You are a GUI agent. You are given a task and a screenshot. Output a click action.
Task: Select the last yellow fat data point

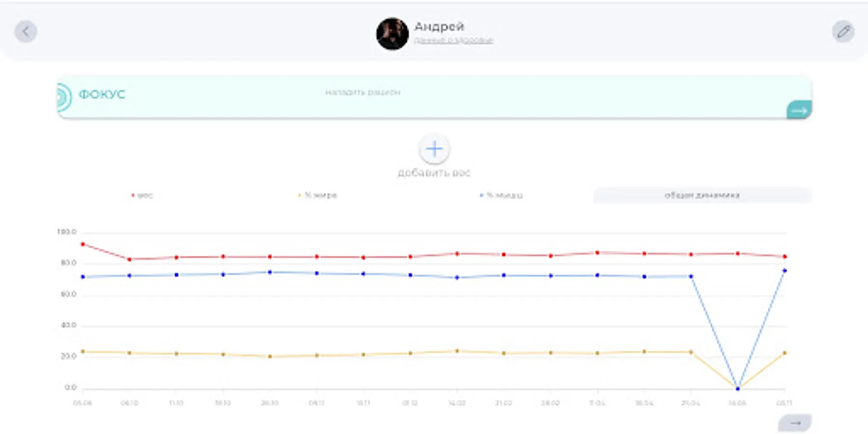click(x=785, y=353)
